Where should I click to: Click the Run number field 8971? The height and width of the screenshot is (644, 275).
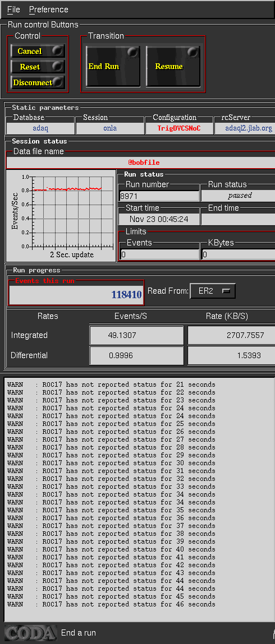point(159,196)
